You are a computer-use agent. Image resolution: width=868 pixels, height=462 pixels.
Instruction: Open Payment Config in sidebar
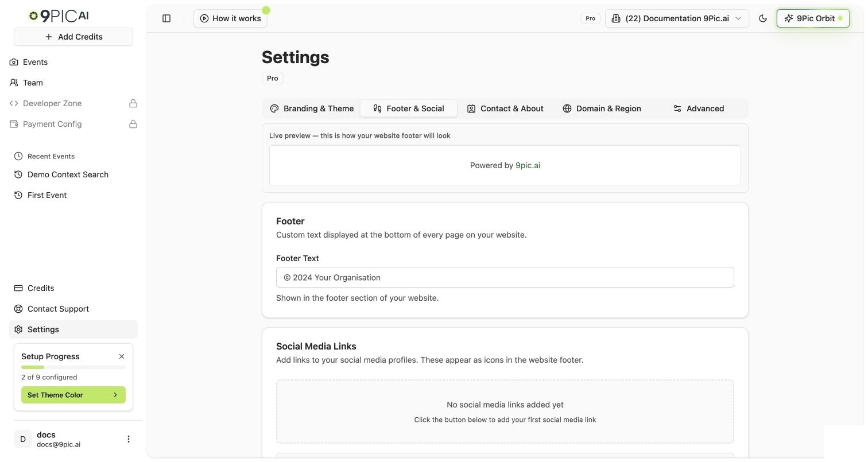click(73, 124)
